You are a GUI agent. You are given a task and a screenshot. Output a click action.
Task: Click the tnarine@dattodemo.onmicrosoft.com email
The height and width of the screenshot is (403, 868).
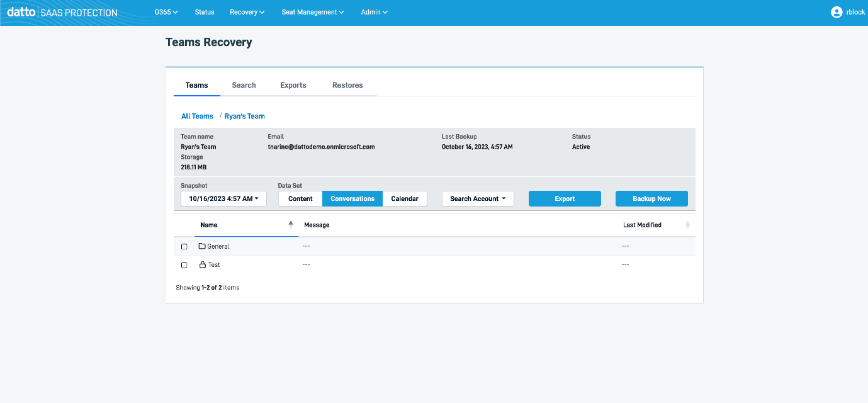pyautogui.click(x=321, y=147)
